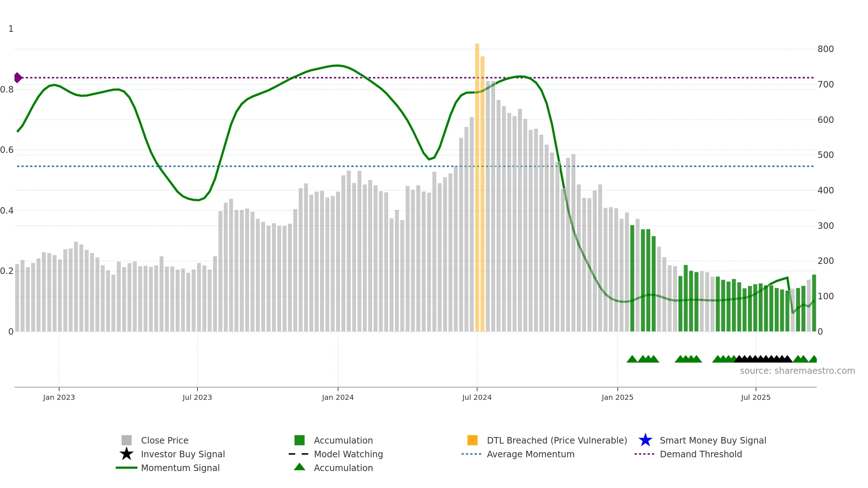Click the source: sharemaestro.com text

797,371
